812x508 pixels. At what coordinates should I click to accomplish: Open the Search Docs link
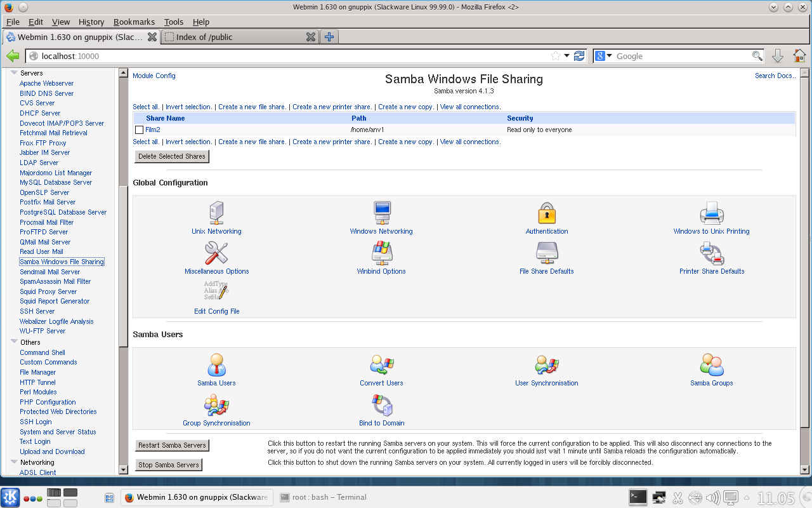[x=775, y=76]
